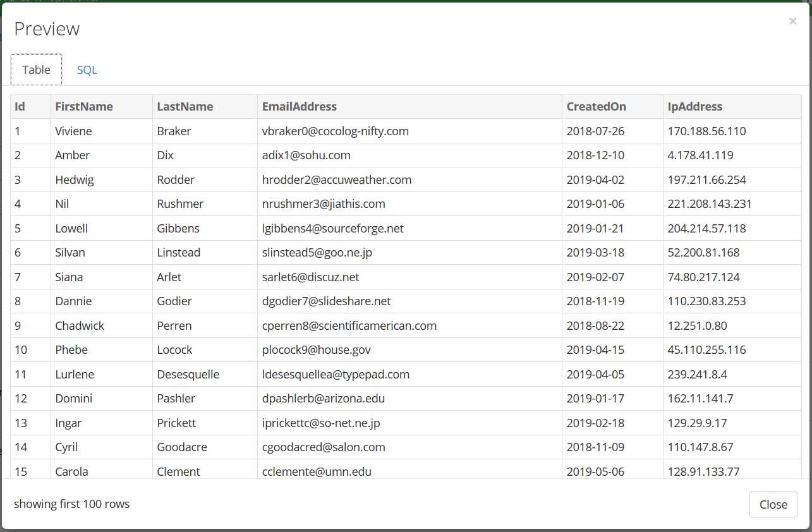Click email cperren8@scientificamerican.com

(349, 326)
